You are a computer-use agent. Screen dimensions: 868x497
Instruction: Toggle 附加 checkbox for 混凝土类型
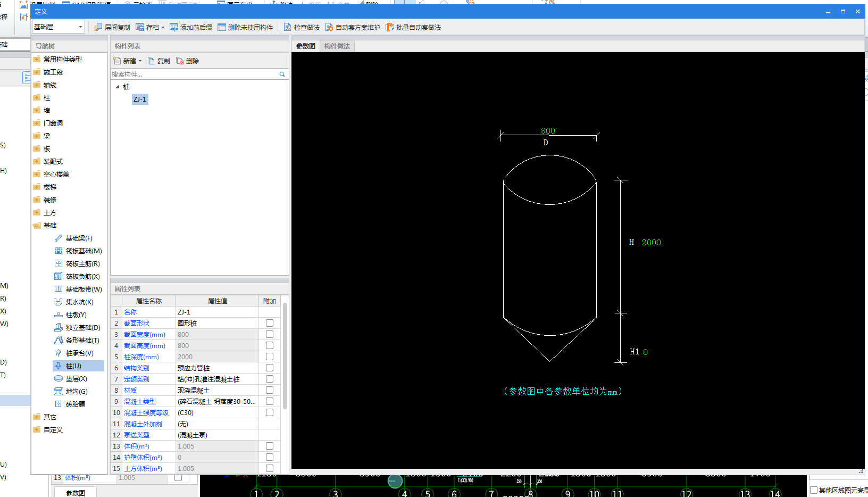pyautogui.click(x=270, y=401)
